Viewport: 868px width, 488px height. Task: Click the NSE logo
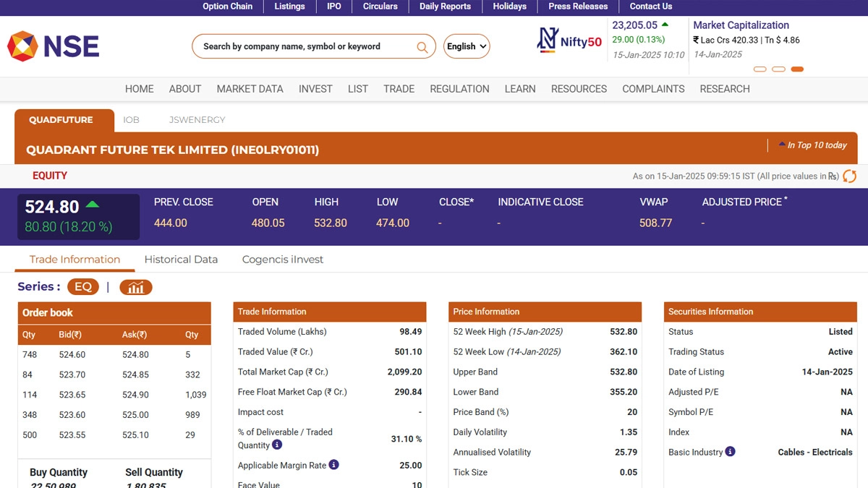53,46
